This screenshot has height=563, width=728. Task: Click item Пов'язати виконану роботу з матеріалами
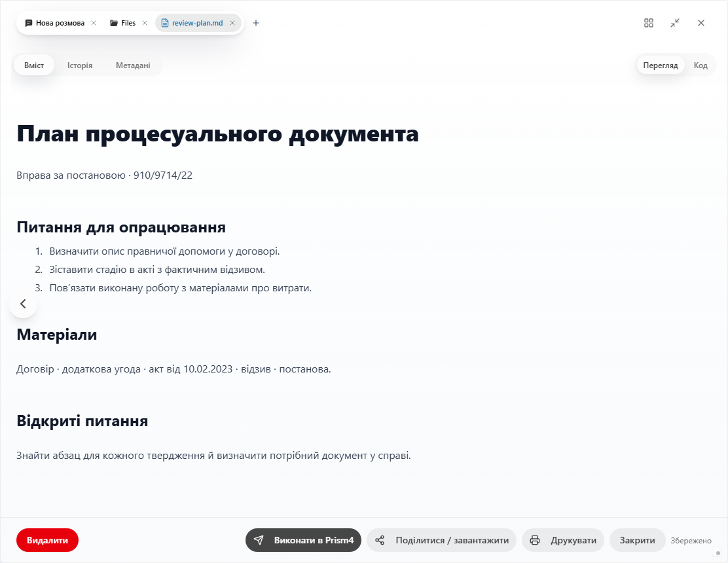180,288
